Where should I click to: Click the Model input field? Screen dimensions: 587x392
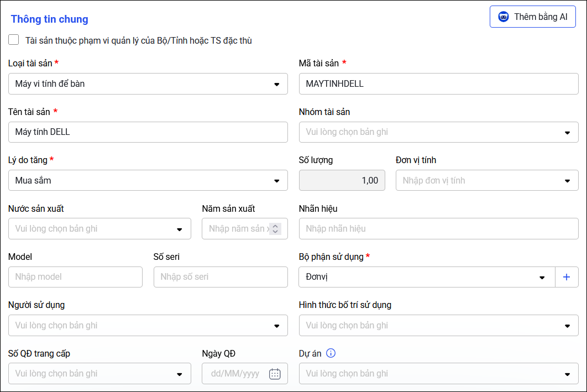coord(75,277)
